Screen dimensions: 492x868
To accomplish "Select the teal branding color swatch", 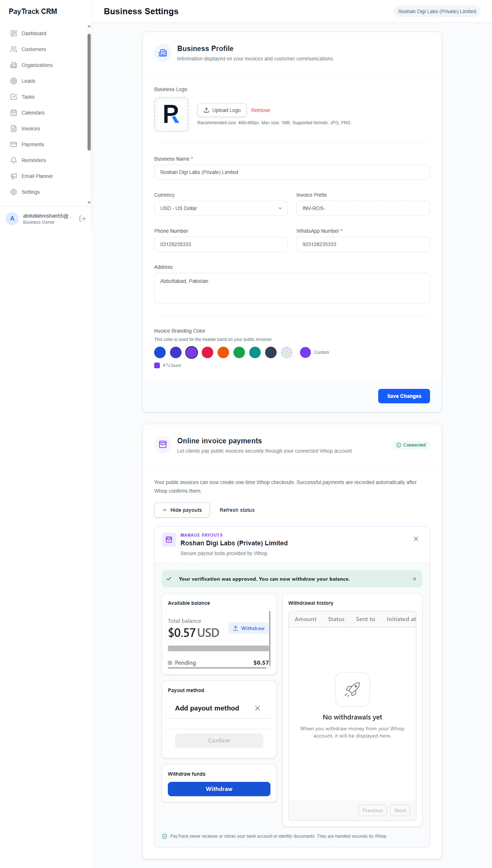I will [x=255, y=352].
